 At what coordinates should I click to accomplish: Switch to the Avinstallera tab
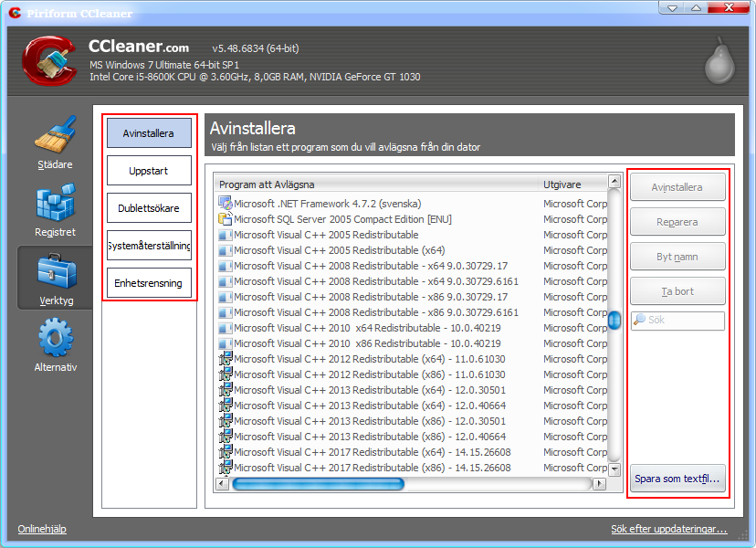tap(149, 133)
